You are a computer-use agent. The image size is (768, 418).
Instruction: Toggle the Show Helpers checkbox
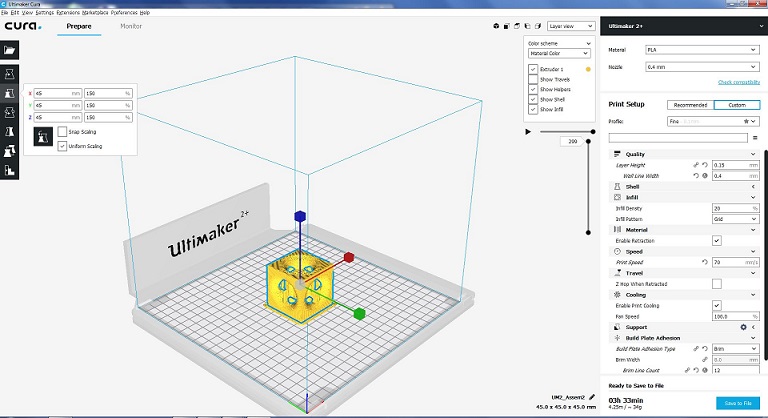coord(533,89)
